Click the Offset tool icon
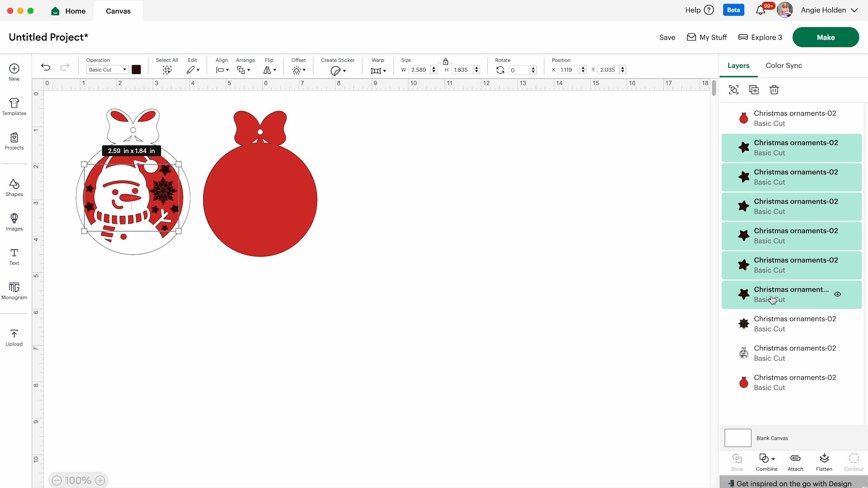 pos(298,70)
